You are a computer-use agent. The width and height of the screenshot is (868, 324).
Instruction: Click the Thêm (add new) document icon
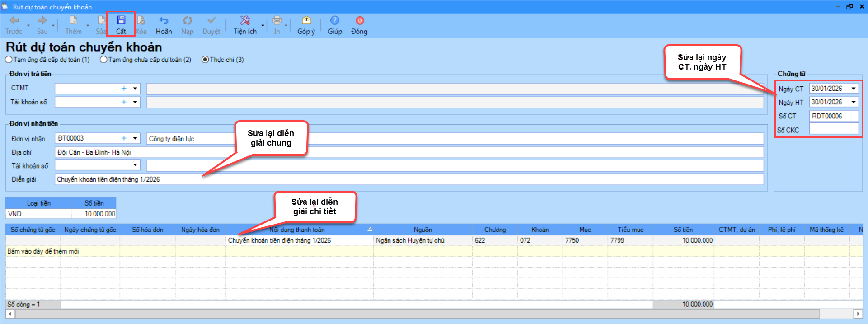(73, 20)
